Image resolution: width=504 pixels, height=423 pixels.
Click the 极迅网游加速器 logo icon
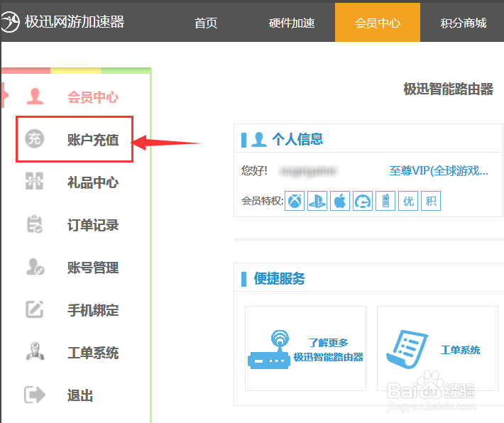point(10,22)
